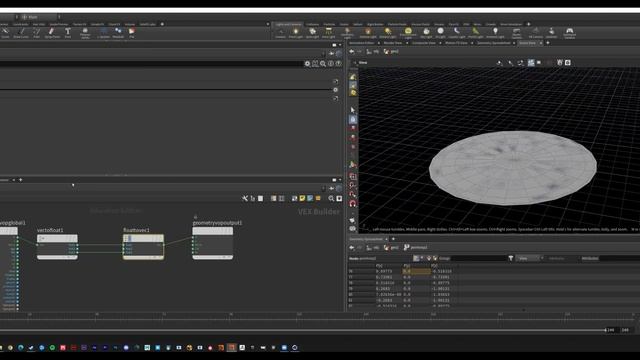Click geo1 in the scene view path
640x360 pixels.
(x=391, y=52)
